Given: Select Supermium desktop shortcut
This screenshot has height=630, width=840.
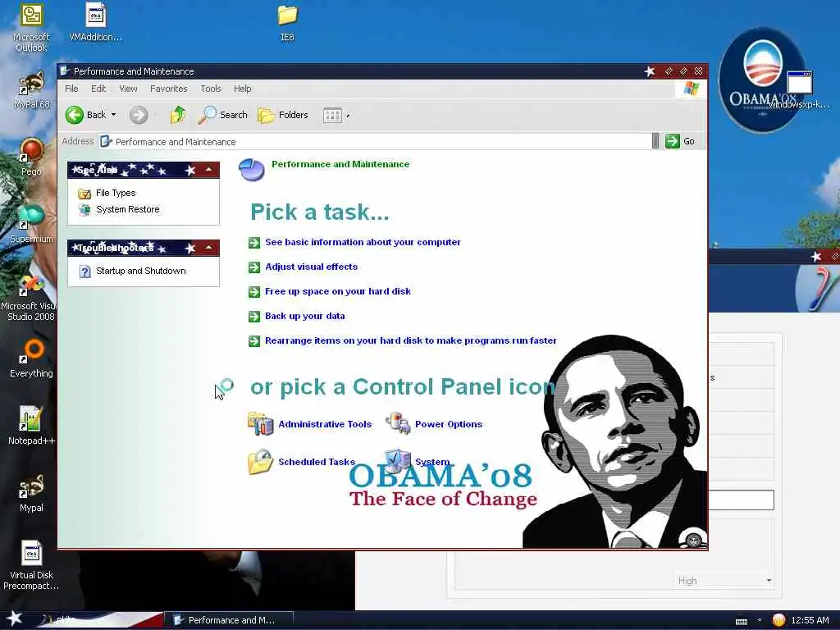Looking at the screenshot, I should coord(31,224).
